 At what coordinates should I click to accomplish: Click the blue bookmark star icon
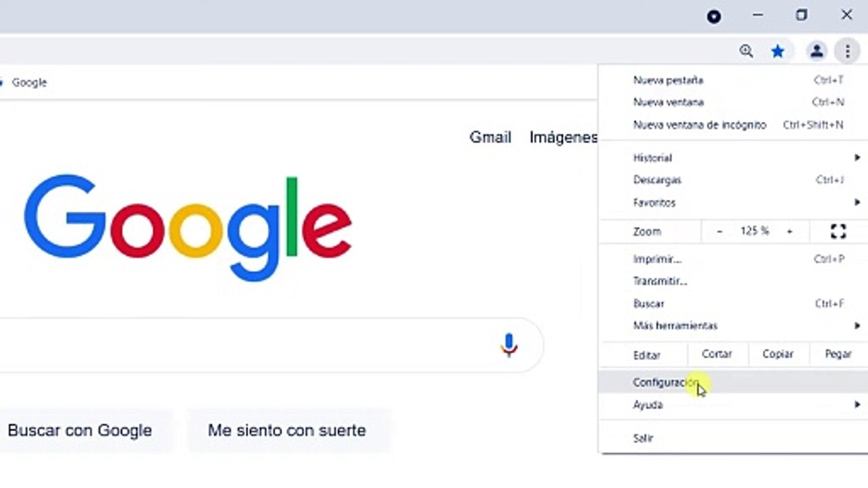pyautogui.click(x=778, y=51)
